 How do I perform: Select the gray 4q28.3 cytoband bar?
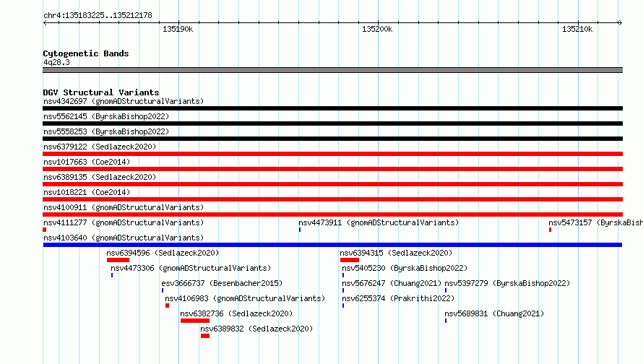tap(332, 70)
